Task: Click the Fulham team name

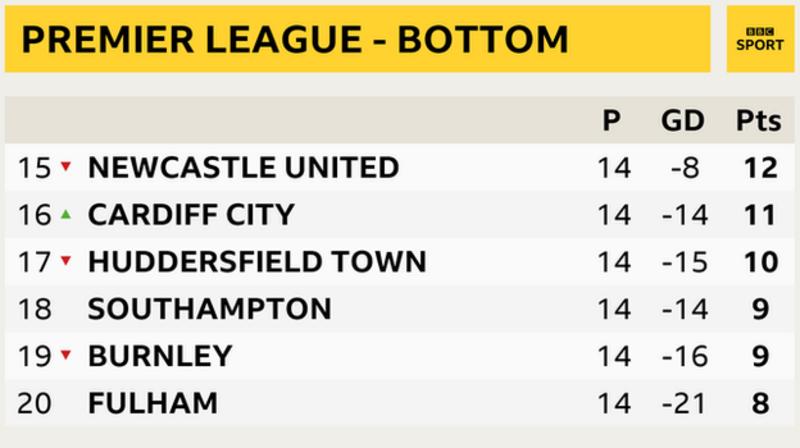Action: (x=153, y=403)
